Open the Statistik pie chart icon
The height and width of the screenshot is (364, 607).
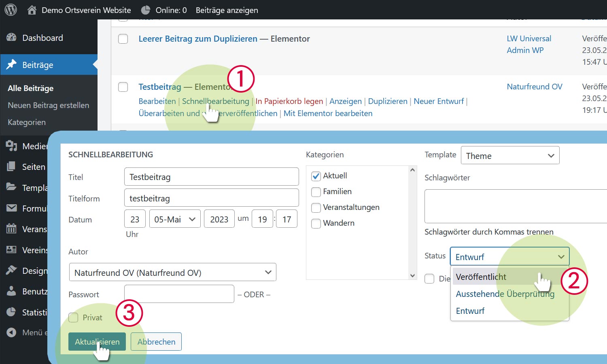point(11,312)
